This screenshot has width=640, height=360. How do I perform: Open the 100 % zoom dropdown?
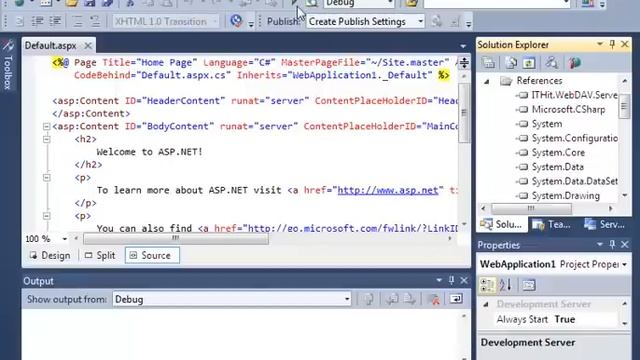tap(64, 239)
